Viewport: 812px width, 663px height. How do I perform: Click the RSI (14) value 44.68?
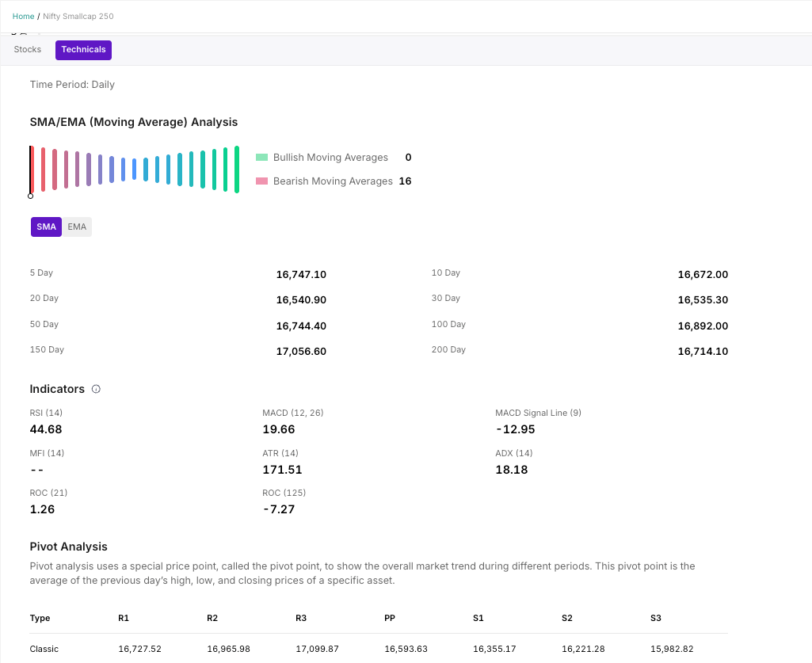[x=46, y=429]
